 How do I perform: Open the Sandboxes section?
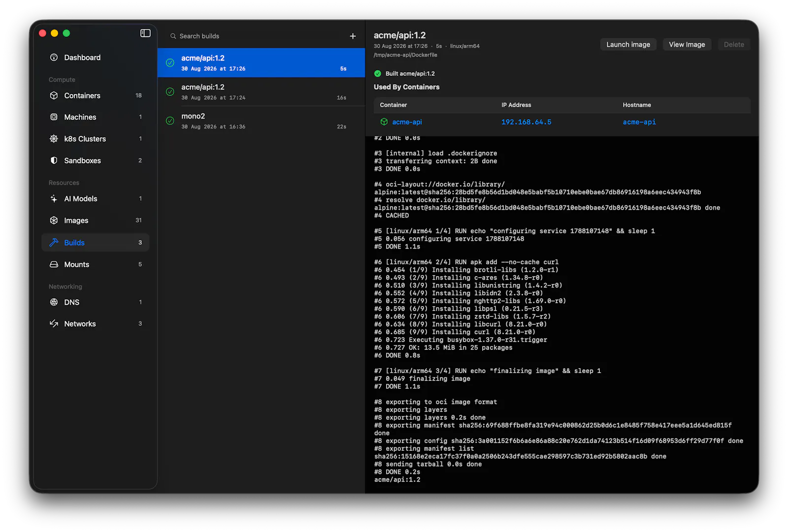click(96, 160)
